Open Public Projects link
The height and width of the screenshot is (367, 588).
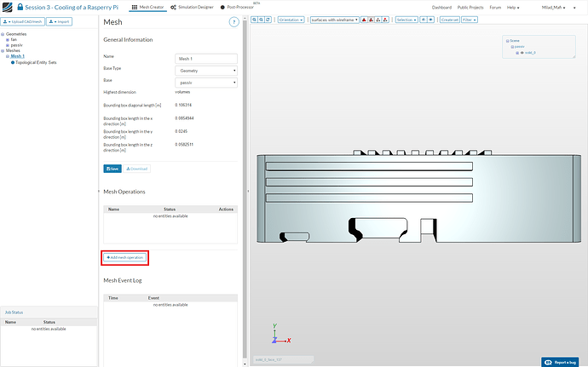pos(470,8)
